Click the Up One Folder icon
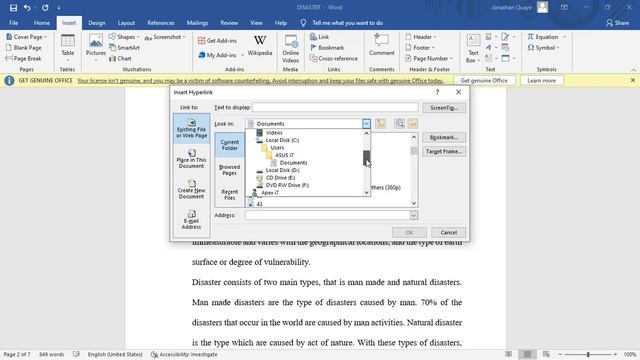The width and height of the screenshot is (640, 360). (x=380, y=124)
